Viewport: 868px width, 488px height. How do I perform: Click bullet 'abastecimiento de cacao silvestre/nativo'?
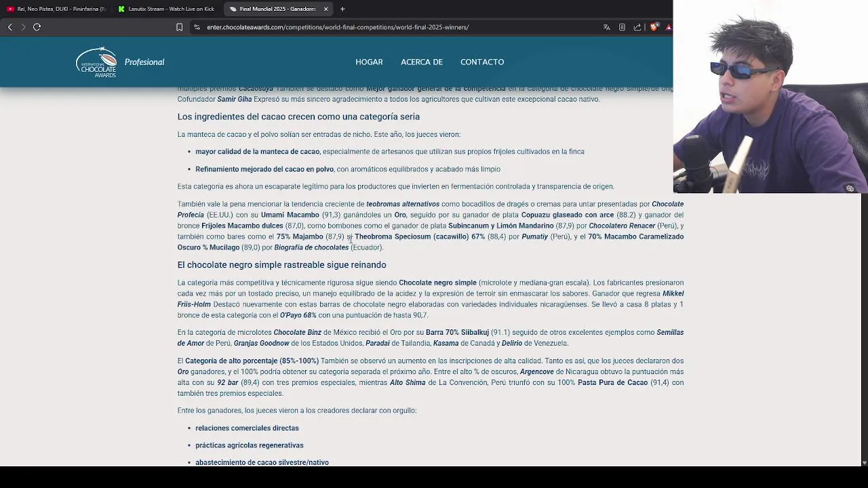tap(262, 462)
